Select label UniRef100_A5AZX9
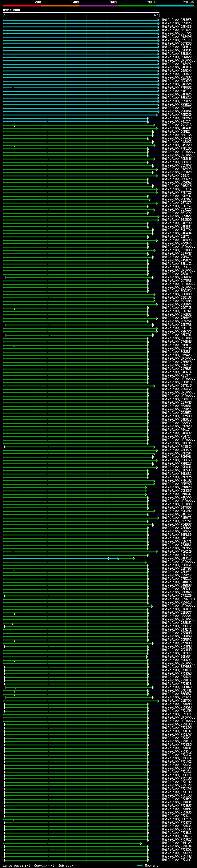The image size is (197, 868). pyautogui.click(x=177, y=551)
